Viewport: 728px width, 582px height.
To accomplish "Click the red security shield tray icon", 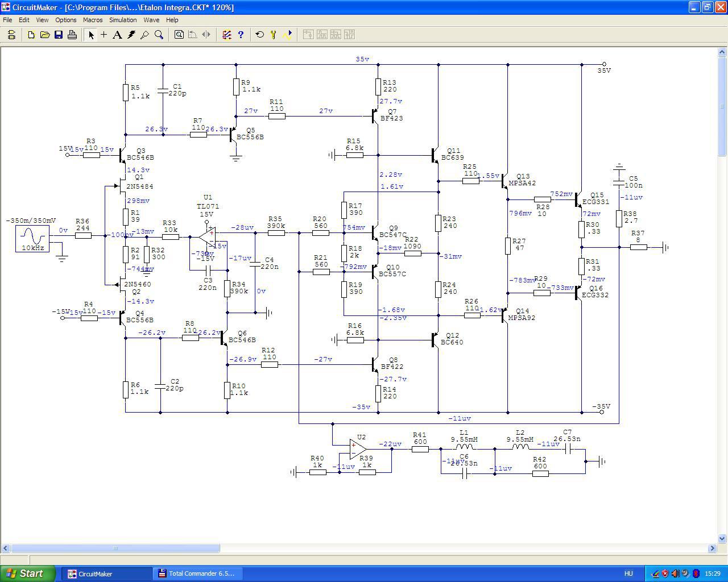I will (x=665, y=573).
